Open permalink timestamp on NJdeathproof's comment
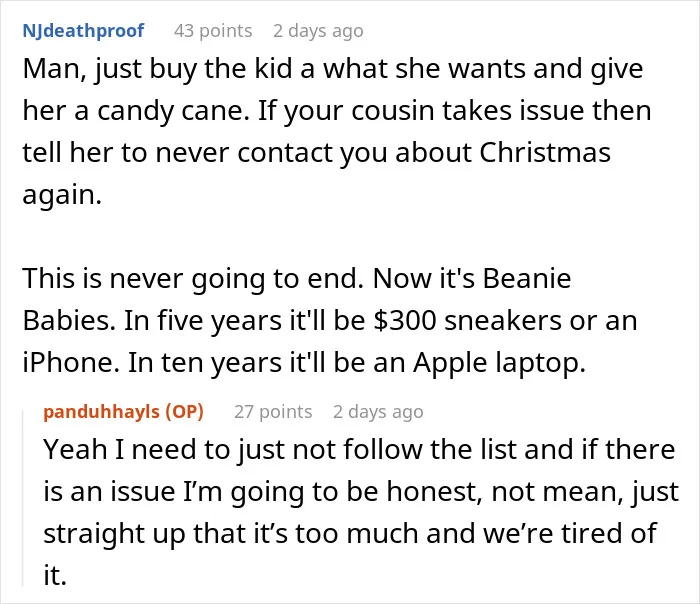The width and height of the screenshot is (700, 604). (x=318, y=31)
